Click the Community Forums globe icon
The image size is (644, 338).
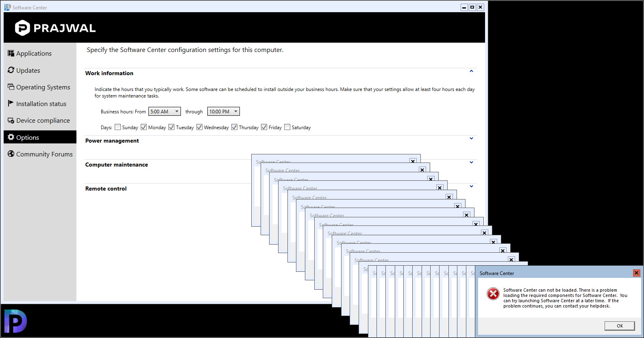11,154
